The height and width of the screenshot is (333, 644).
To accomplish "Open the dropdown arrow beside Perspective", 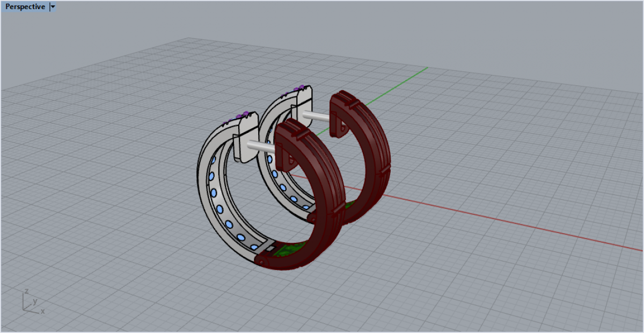I will click(53, 7).
